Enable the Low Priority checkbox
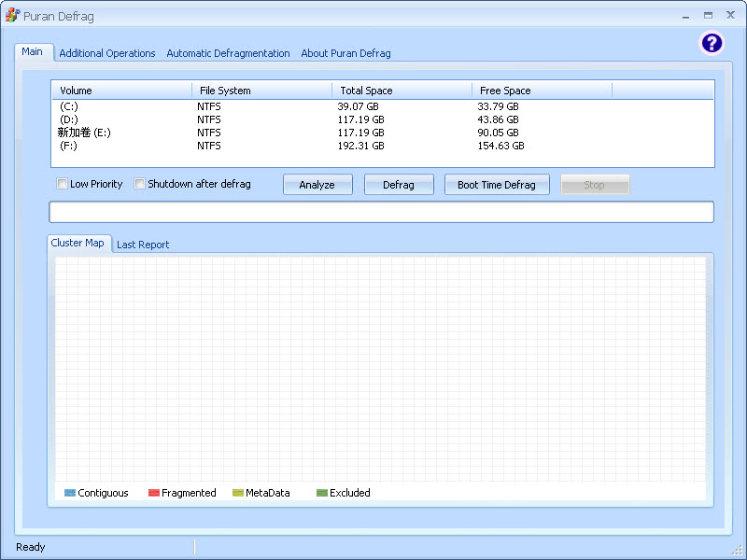747x560 pixels. click(63, 184)
